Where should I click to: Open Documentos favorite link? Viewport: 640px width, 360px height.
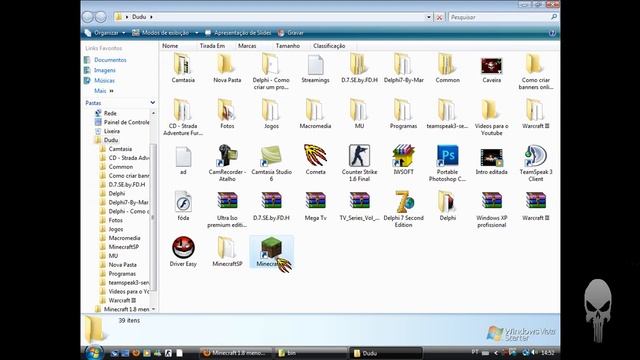[110, 60]
